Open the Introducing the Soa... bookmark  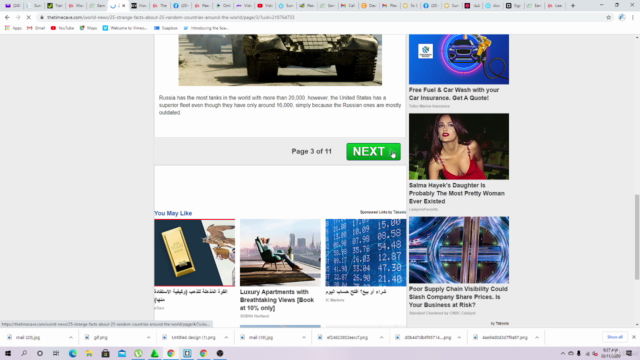click(206, 28)
